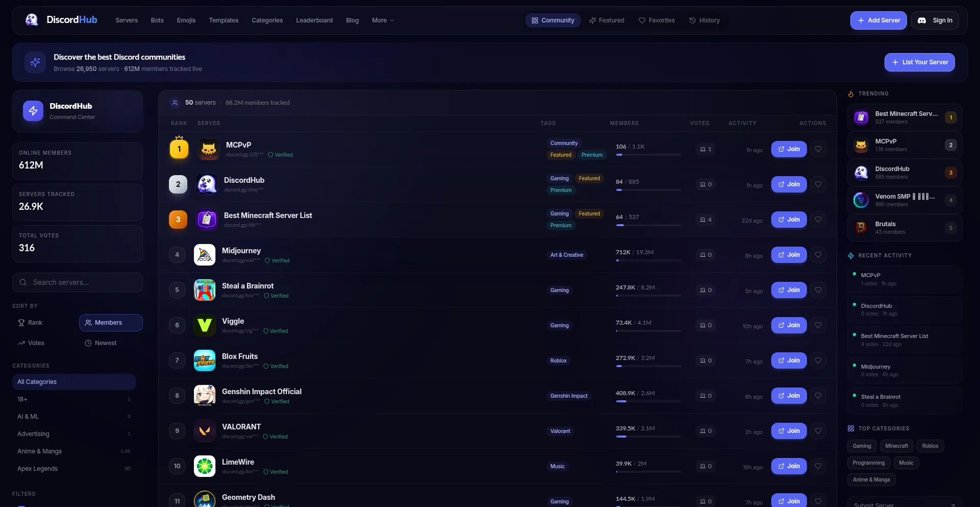Open the Midjourney sailboat server icon
Image resolution: width=980 pixels, height=507 pixels.
[205, 255]
